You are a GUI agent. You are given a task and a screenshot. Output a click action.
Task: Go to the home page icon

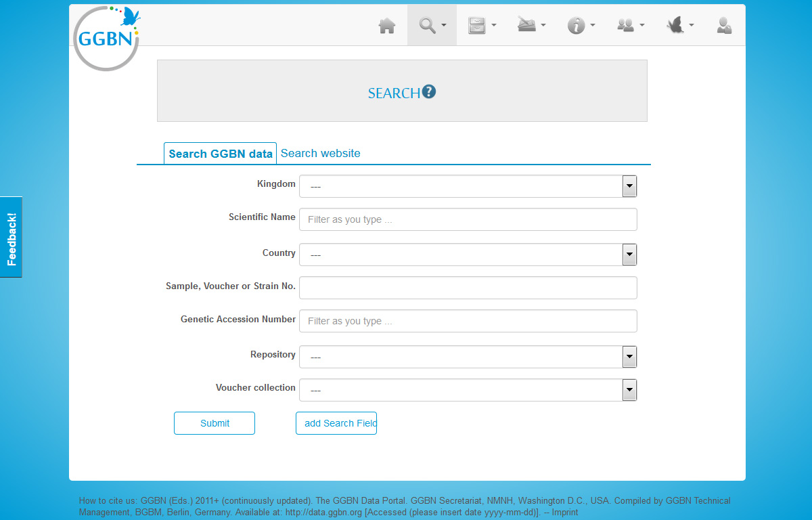pyautogui.click(x=386, y=26)
